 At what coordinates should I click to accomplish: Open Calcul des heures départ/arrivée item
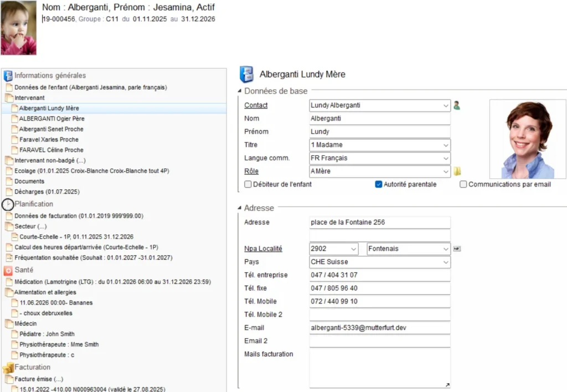(86, 247)
